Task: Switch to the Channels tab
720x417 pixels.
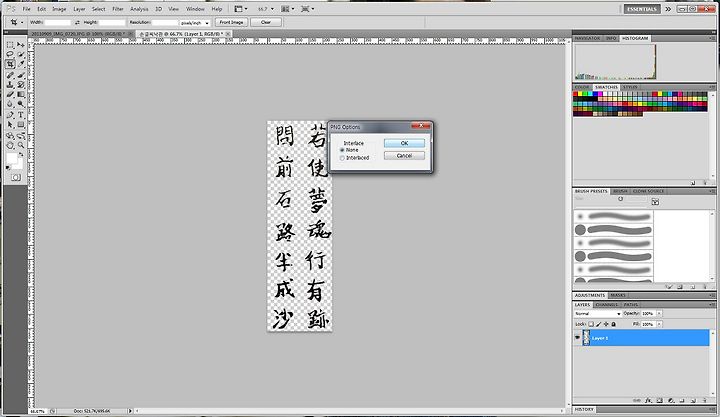Action: pos(607,304)
